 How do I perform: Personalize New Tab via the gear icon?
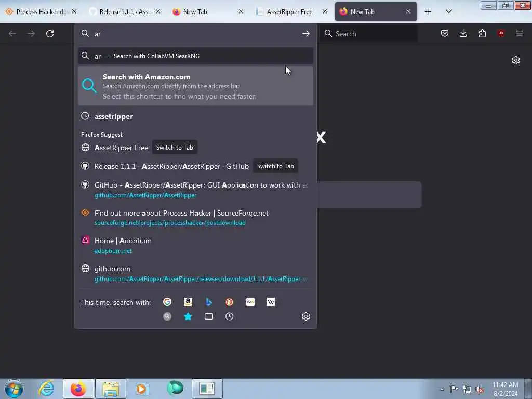tap(516, 60)
